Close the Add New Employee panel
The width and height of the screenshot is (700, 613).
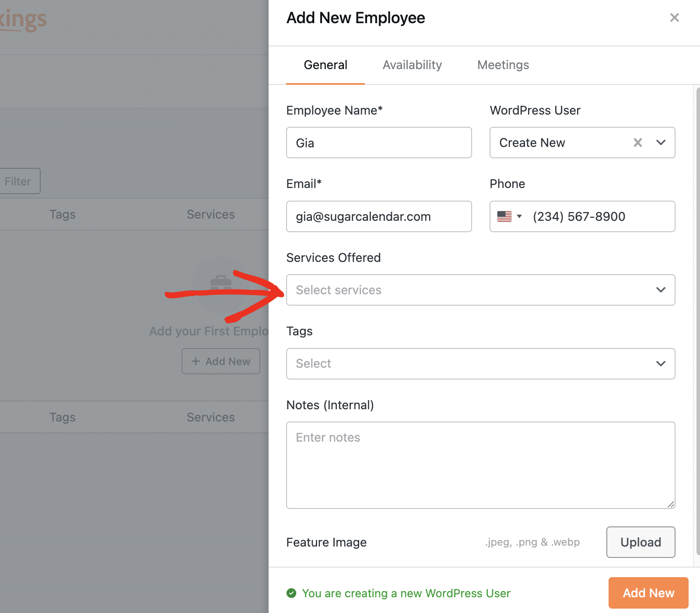click(x=674, y=17)
